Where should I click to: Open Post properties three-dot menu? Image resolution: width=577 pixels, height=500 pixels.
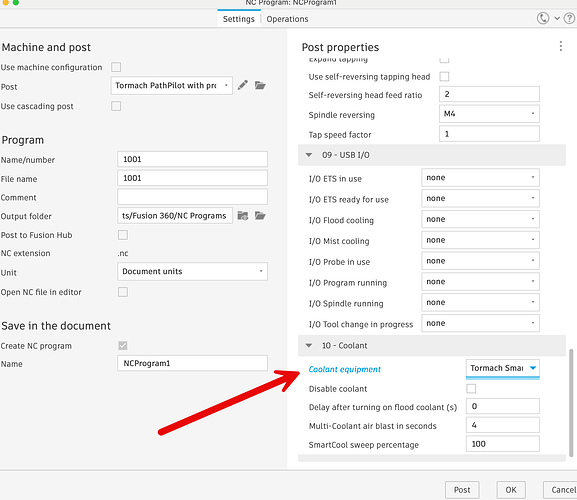point(560,46)
